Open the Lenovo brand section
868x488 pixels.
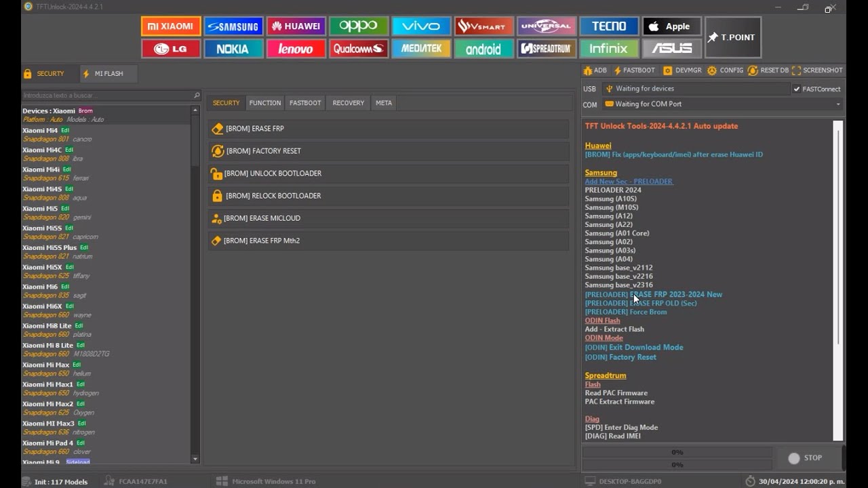pyautogui.click(x=296, y=49)
